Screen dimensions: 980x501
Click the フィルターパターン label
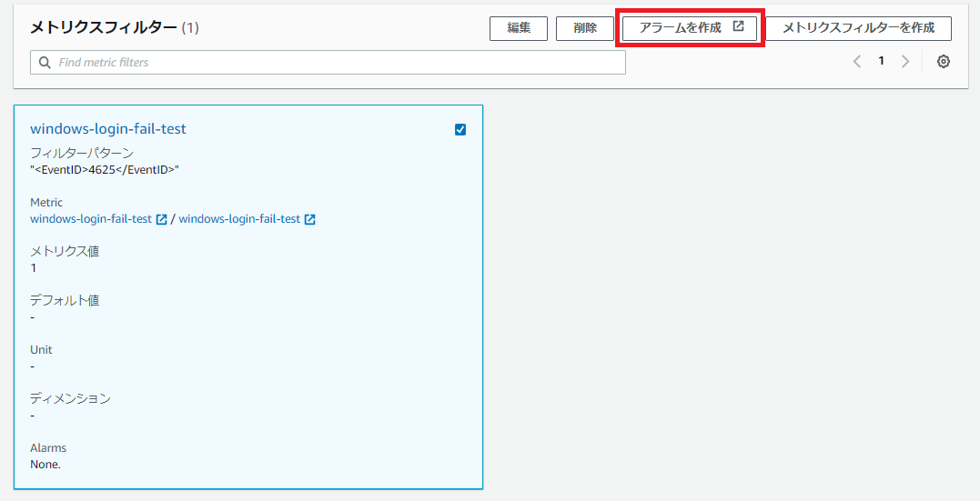click(x=81, y=153)
